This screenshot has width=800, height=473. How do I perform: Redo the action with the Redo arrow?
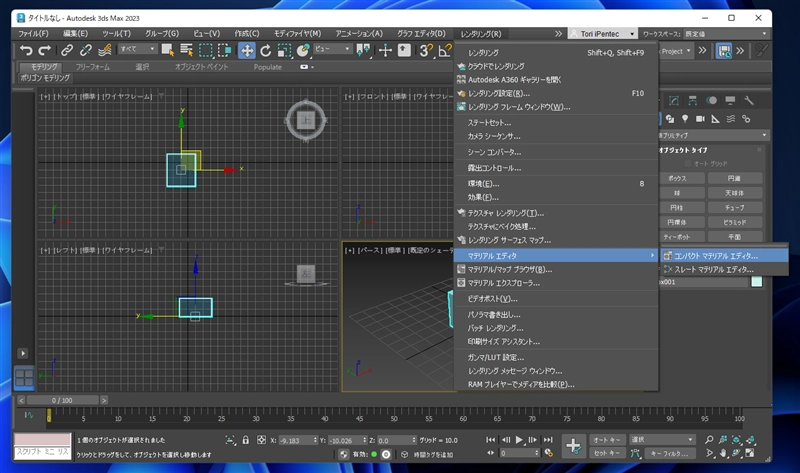coord(45,50)
